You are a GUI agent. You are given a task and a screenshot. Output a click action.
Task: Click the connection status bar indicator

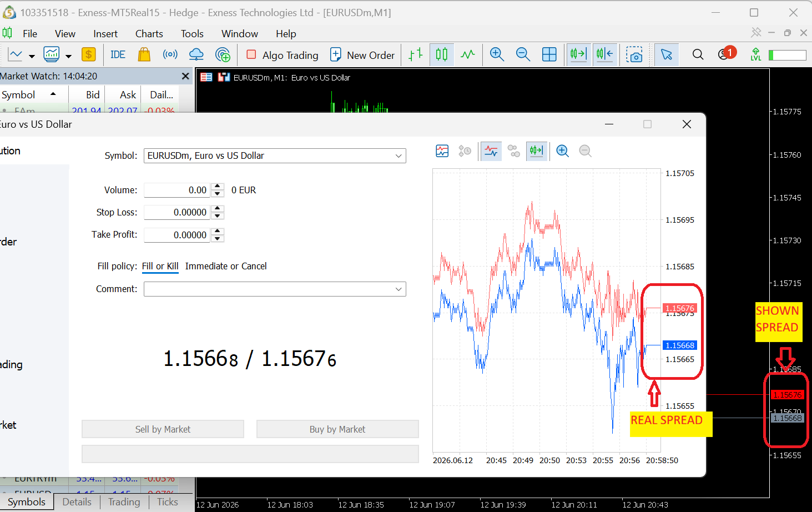787,55
